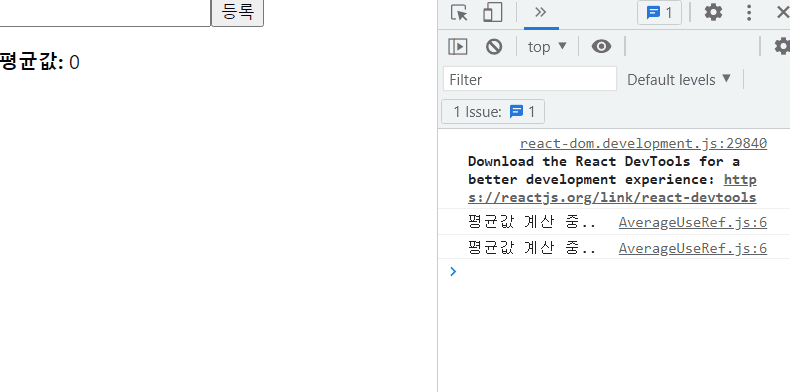The image size is (790, 392).
Task: Follow the react-devtools URL link
Action: tap(612, 188)
